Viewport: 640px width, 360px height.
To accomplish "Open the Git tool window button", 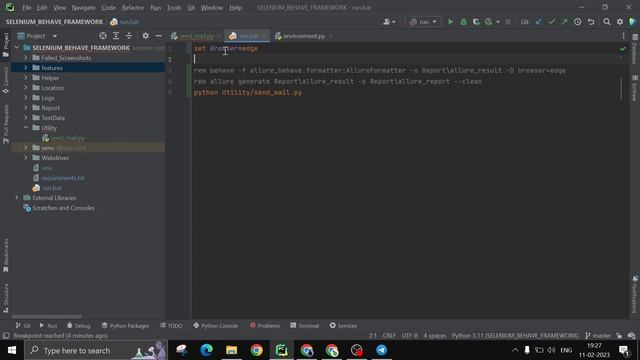I will (23, 325).
